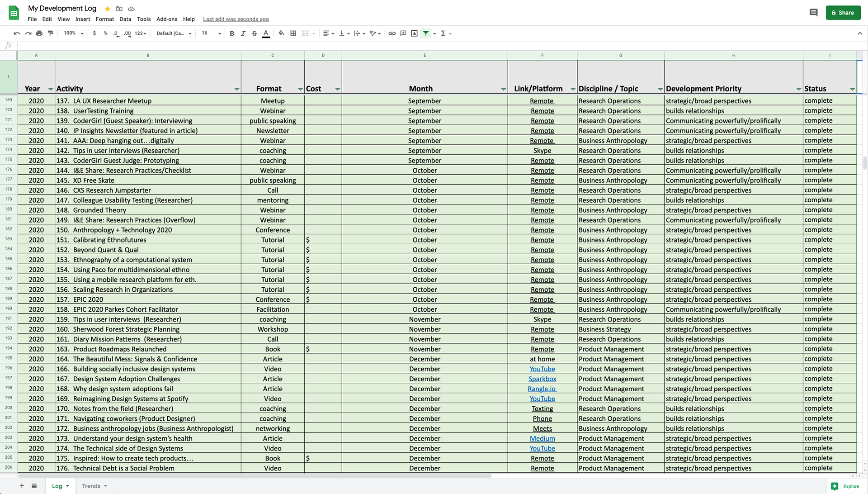Open the Activity column filter

pyautogui.click(x=237, y=90)
